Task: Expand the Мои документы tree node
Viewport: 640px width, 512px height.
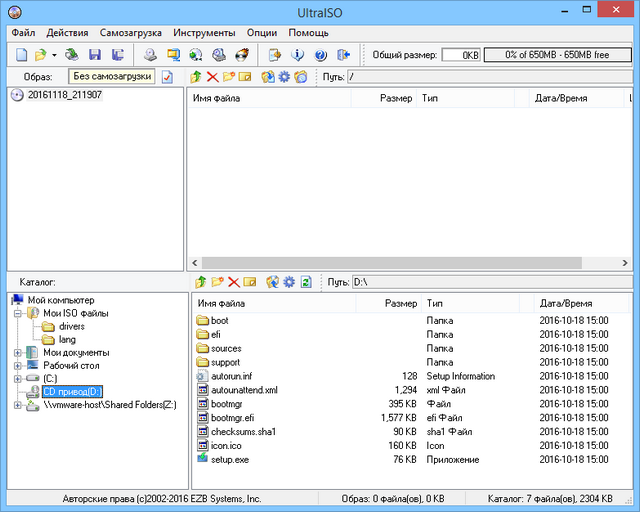Action: click(18, 352)
